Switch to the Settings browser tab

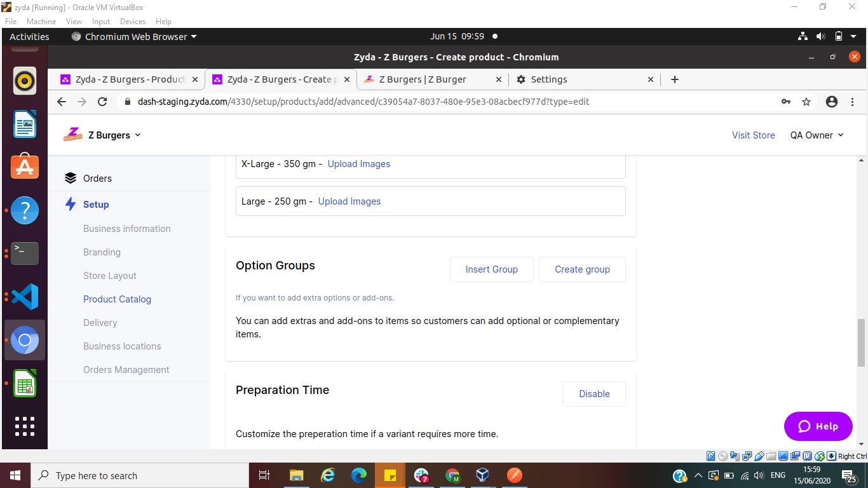point(585,79)
